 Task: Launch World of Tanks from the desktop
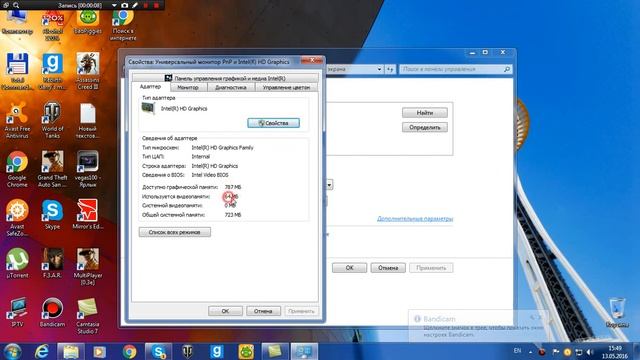point(52,120)
